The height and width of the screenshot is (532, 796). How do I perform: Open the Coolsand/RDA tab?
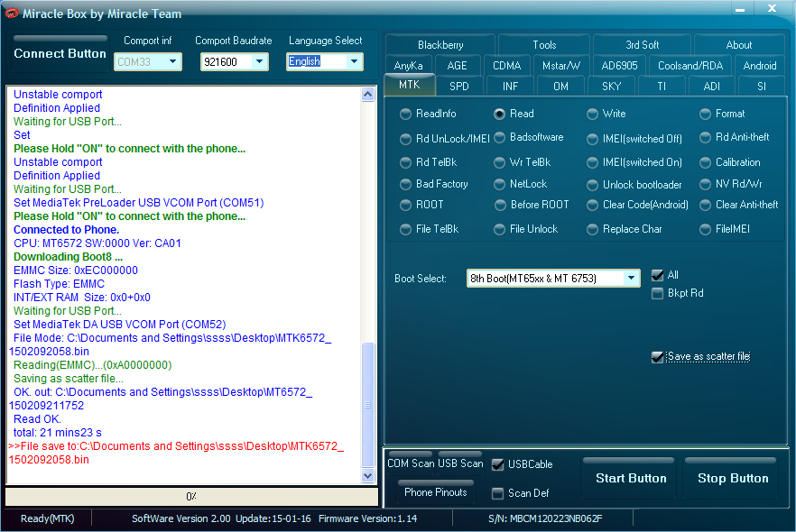[690, 66]
